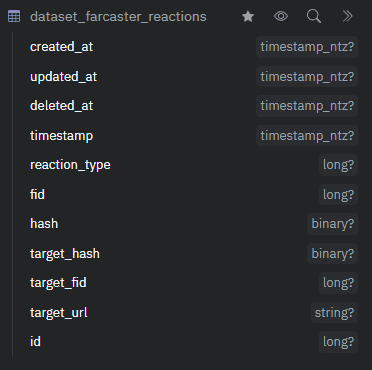The image size is (372, 370).
Task: Click the binary? type badge for hash
Action: click(x=332, y=224)
